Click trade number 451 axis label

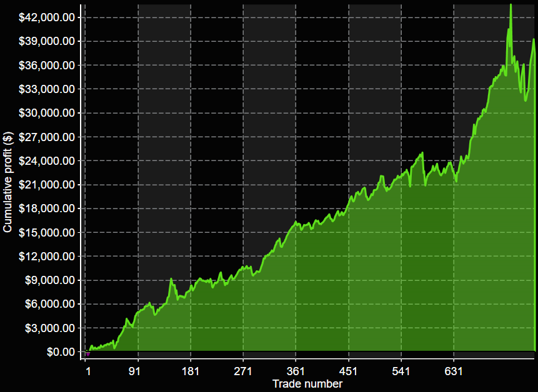pyautogui.click(x=349, y=371)
